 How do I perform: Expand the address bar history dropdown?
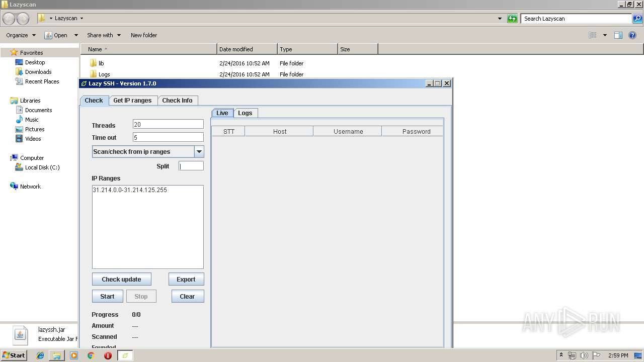click(x=500, y=19)
